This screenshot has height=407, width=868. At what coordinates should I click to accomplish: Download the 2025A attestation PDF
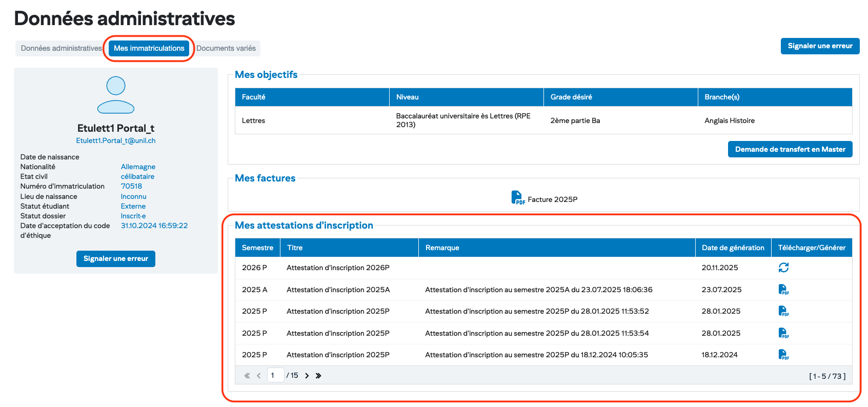[783, 290]
